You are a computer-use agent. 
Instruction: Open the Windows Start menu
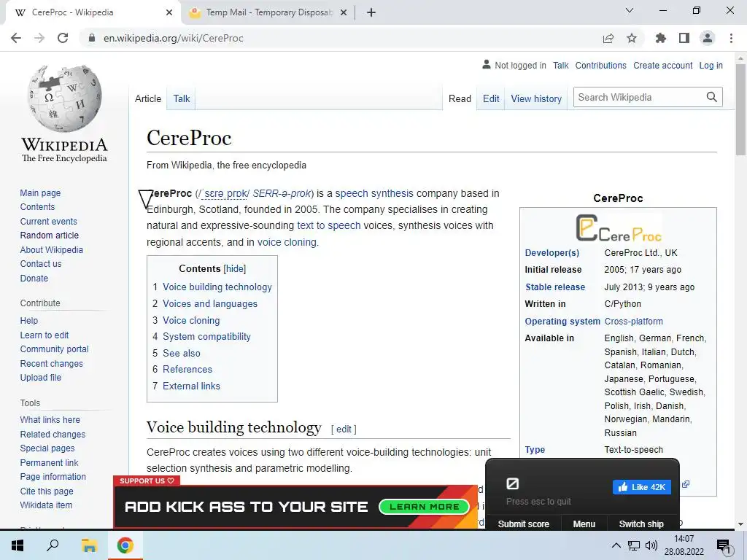click(18, 545)
